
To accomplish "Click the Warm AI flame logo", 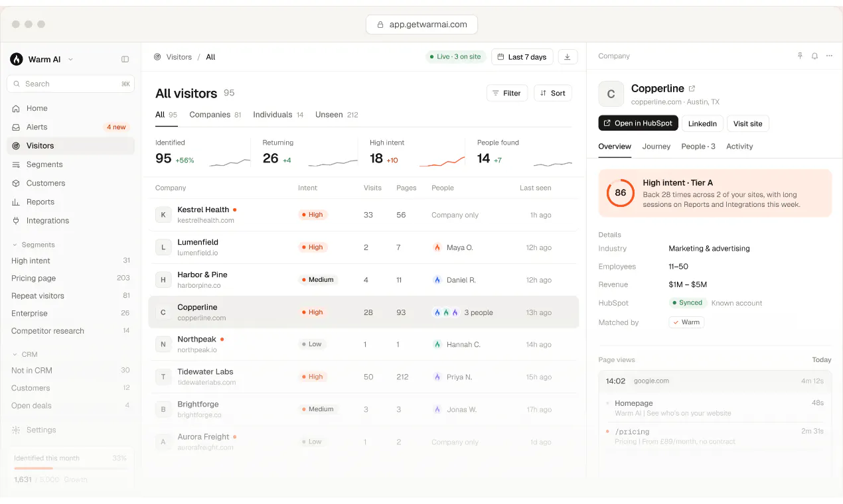I will [x=17, y=60].
